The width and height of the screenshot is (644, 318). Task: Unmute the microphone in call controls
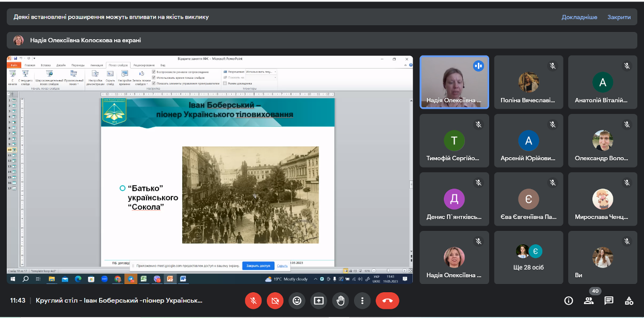pos(253,300)
